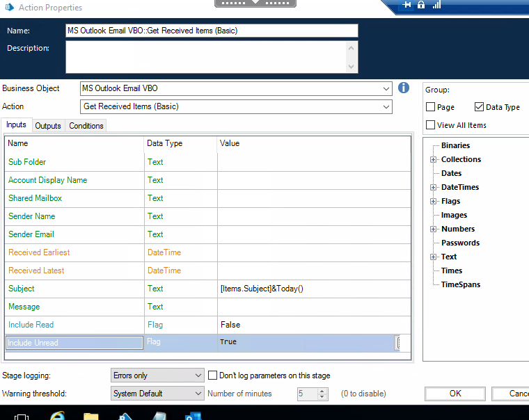Image resolution: width=529 pixels, height=420 pixels.
Task: Select the Images tree item
Action: point(454,215)
